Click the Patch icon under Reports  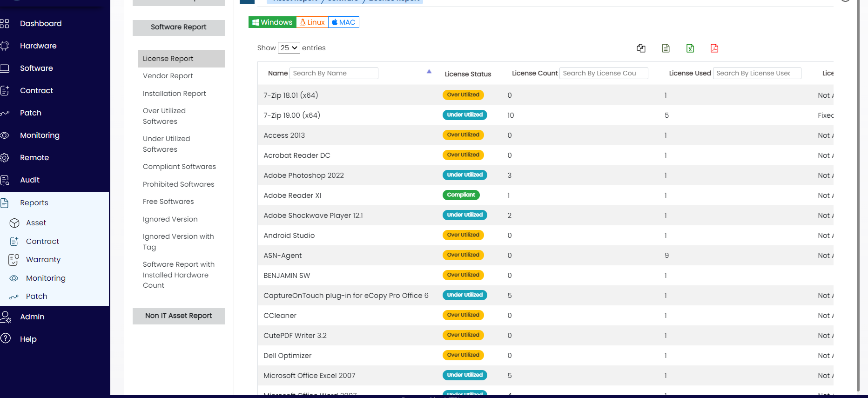pyautogui.click(x=14, y=297)
